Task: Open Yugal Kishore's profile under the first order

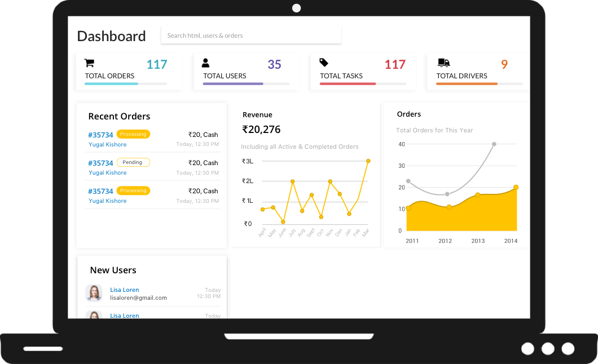Action: (107, 144)
